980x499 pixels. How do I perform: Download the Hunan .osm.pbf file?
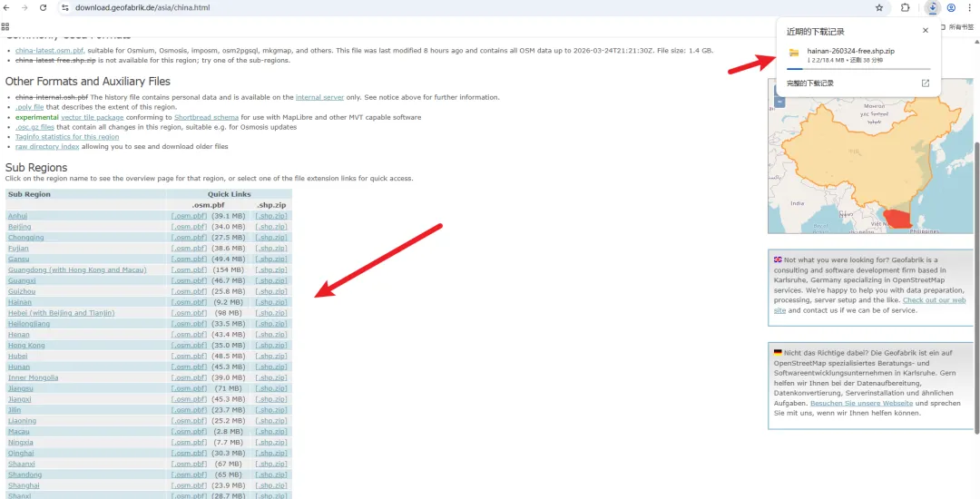point(189,367)
